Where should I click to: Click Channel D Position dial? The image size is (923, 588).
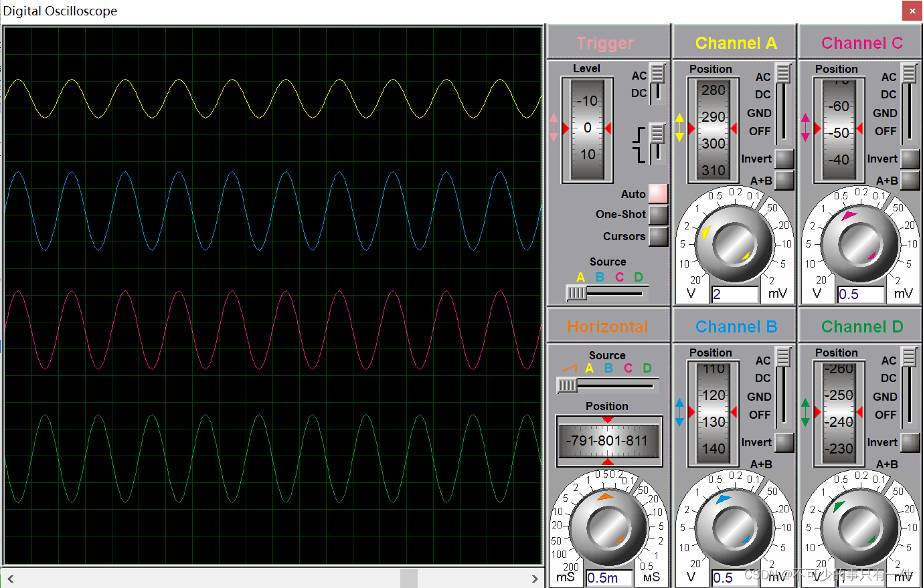(x=839, y=413)
